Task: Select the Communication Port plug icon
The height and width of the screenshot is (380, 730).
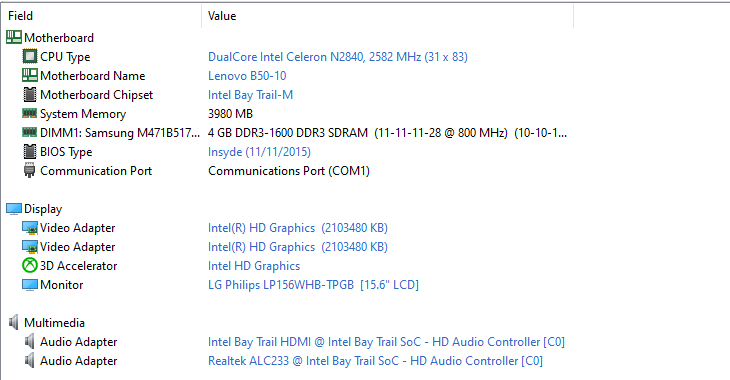Action: (29, 170)
